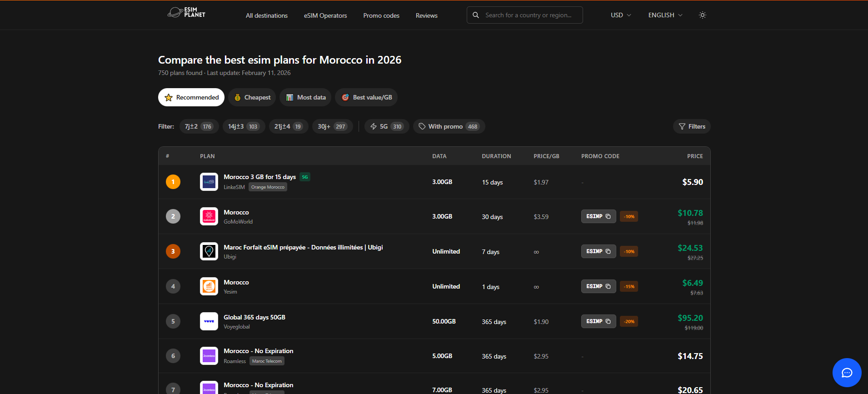
Task: Toggle the 30j+ duration filter
Action: click(332, 126)
